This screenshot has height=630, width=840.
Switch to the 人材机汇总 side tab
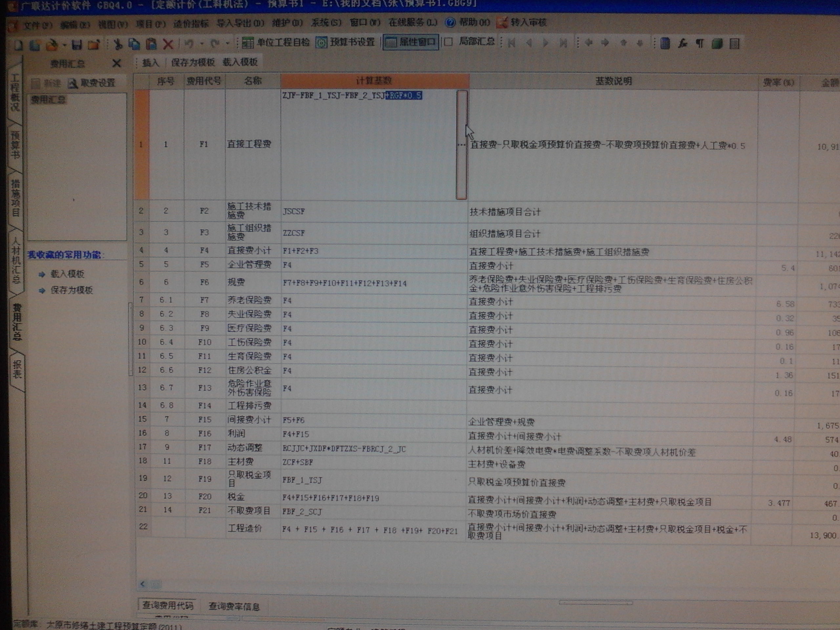point(15,261)
